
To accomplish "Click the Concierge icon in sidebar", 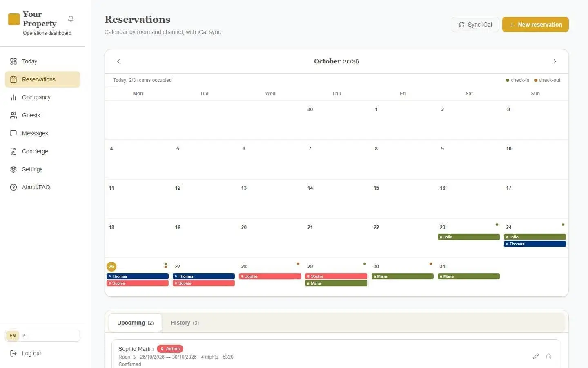I will (13, 151).
